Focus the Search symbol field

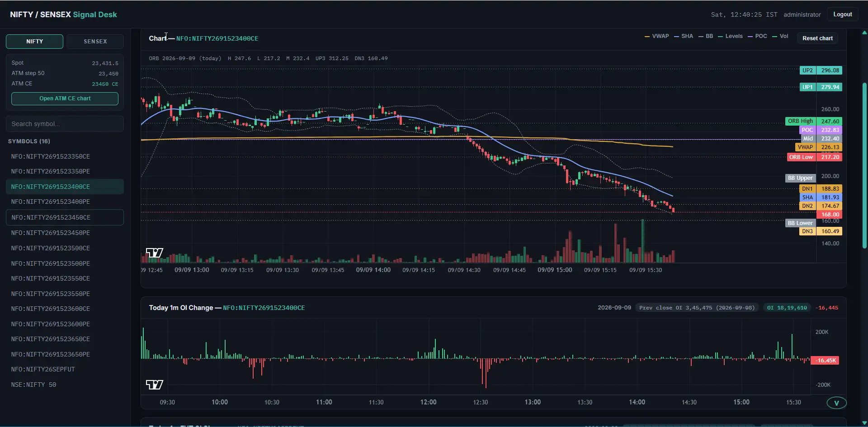click(65, 124)
